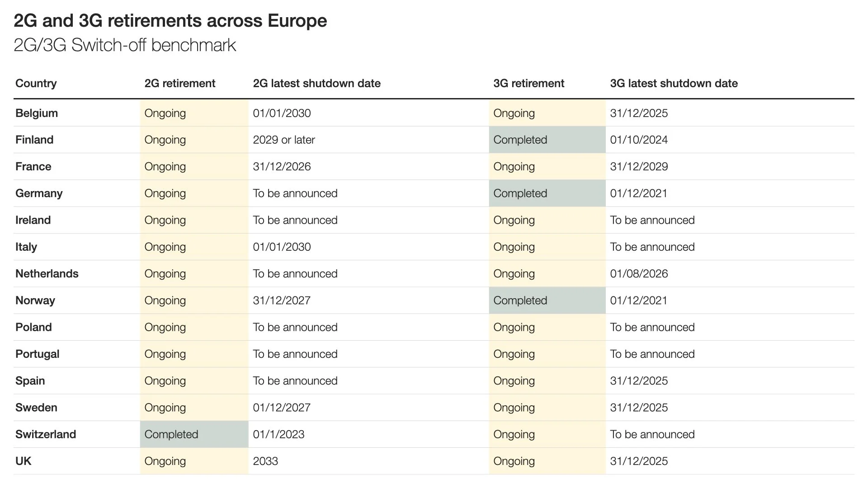Viewport: 868px width, 488px height.
Task: Click the 3G latest shutdown date header
Action: pyautogui.click(x=674, y=84)
